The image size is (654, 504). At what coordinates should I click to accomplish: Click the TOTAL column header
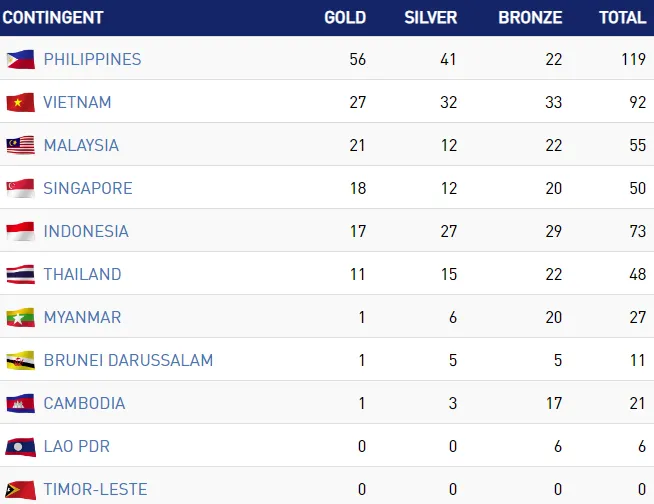(x=622, y=17)
